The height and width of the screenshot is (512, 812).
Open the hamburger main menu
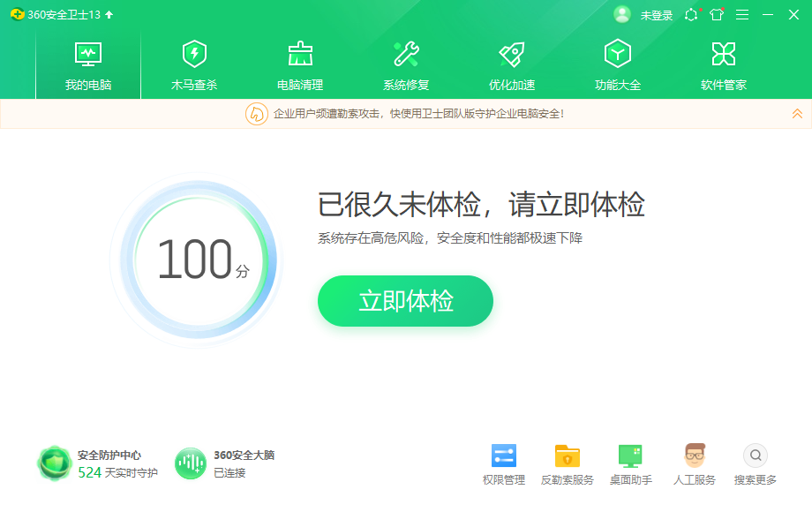pos(742,15)
